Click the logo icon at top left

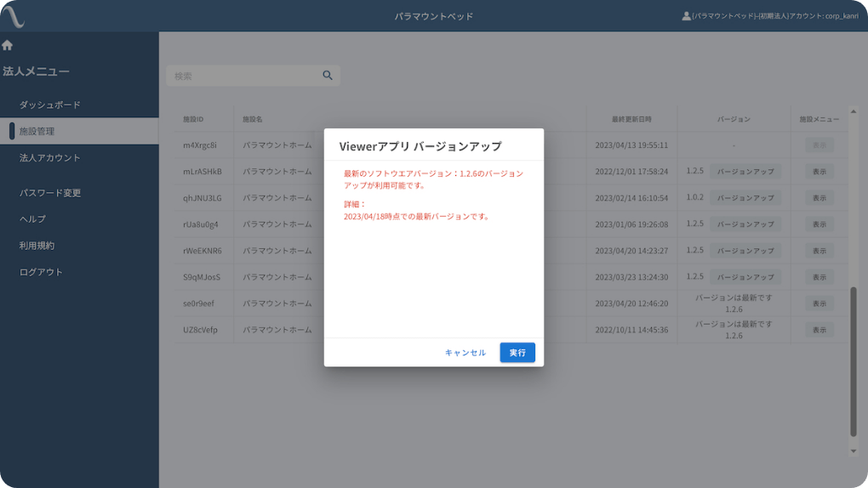[x=13, y=16]
